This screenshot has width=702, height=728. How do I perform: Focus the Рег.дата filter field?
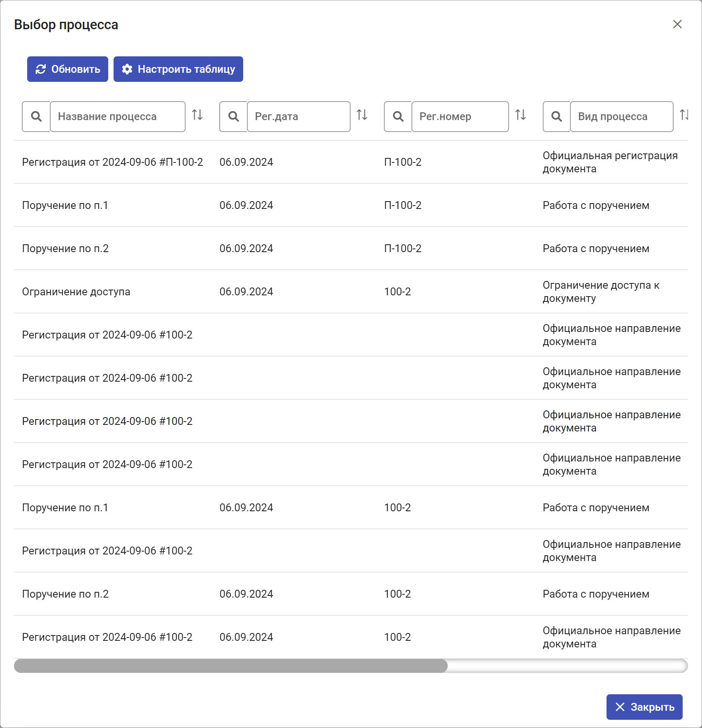click(x=299, y=116)
